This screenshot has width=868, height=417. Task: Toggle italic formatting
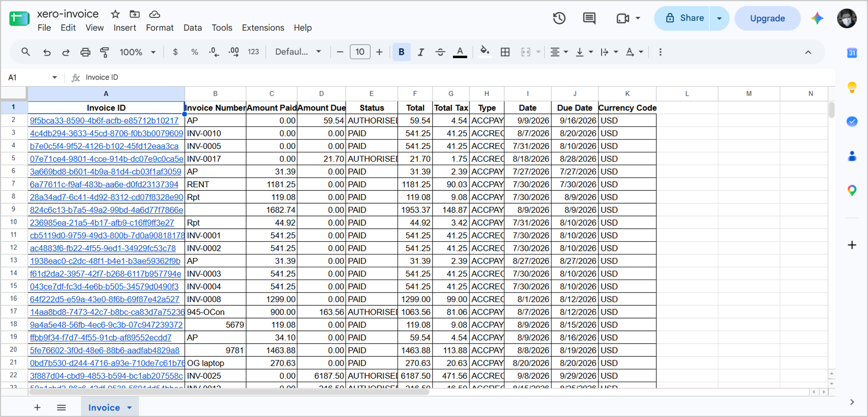(421, 52)
